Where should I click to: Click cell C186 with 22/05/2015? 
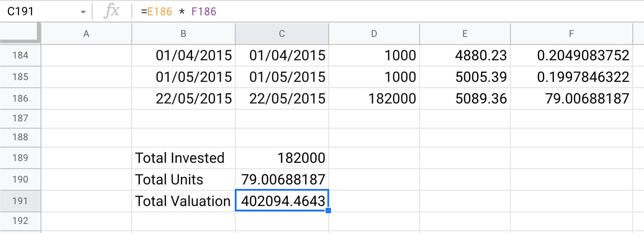(282, 99)
